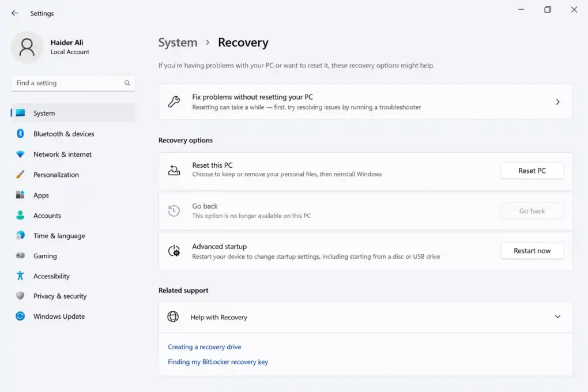
Task: Click the Related support heading
Action: coord(183,290)
